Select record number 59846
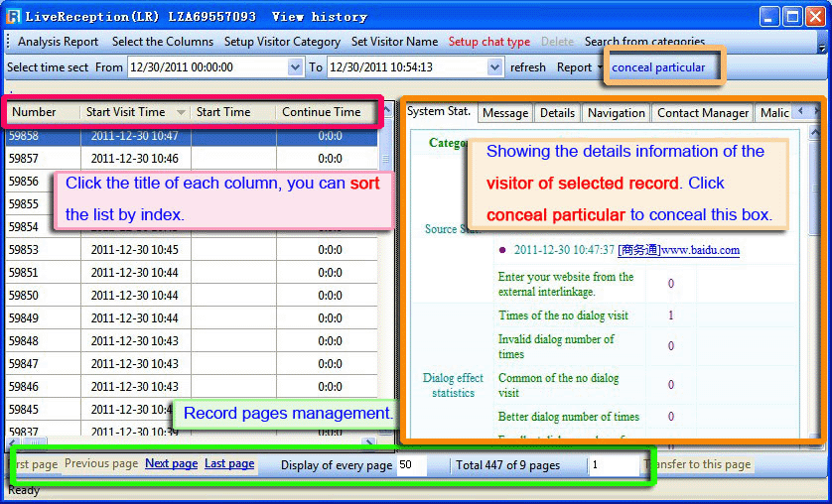The image size is (832, 504). point(192,386)
